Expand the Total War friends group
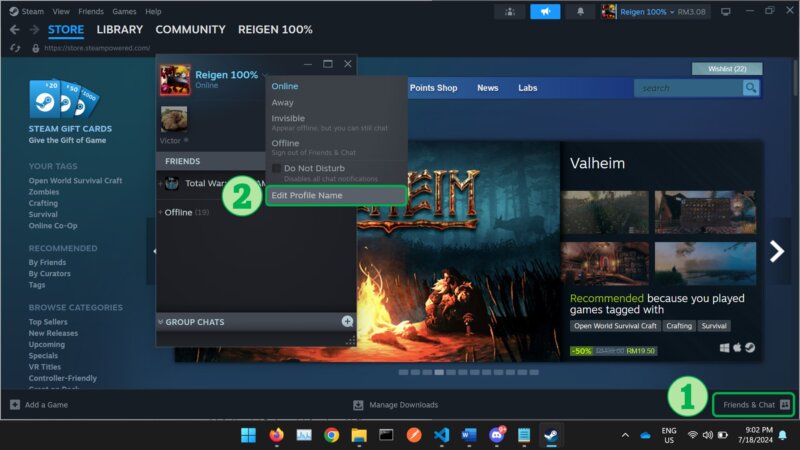The width and height of the screenshot is (800, 450). (x=160, y=183)
